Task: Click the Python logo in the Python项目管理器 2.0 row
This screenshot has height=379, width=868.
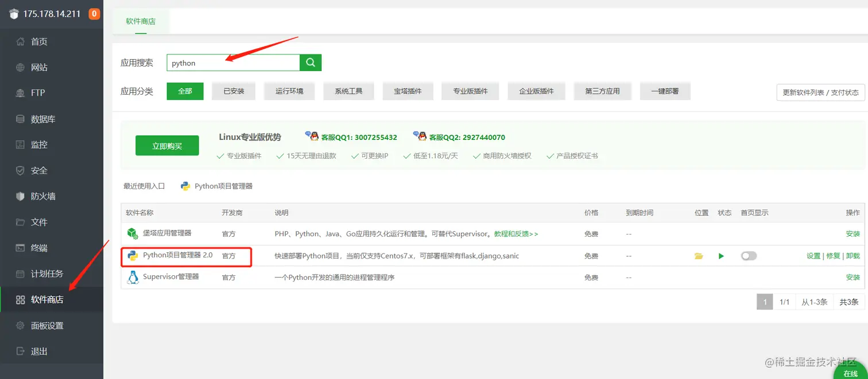Action: point(133,256)
